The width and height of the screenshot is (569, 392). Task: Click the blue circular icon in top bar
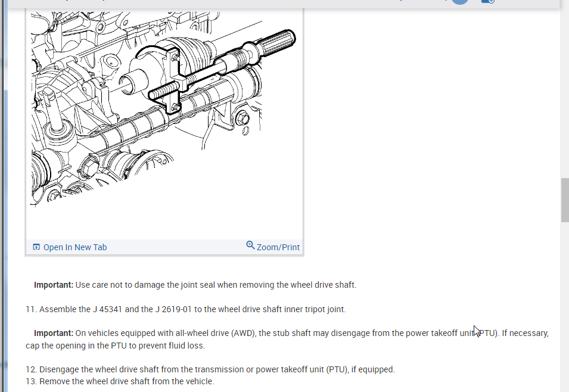click(x=460, y=1)
